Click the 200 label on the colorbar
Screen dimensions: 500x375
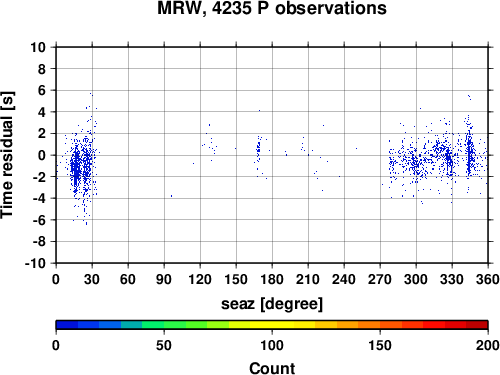488,345
